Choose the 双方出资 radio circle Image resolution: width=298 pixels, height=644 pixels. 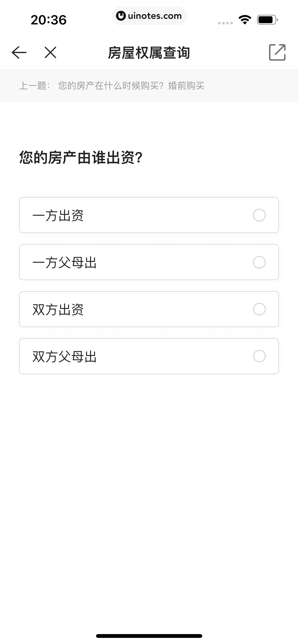(x=259, y=309)
